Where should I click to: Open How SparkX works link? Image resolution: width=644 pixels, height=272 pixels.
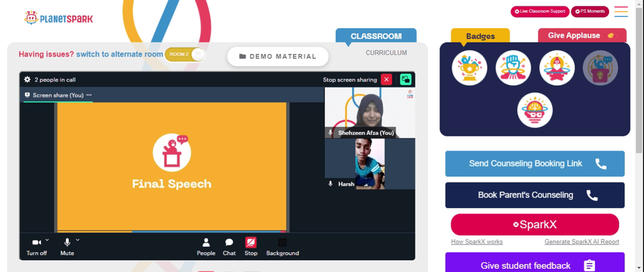477,242
